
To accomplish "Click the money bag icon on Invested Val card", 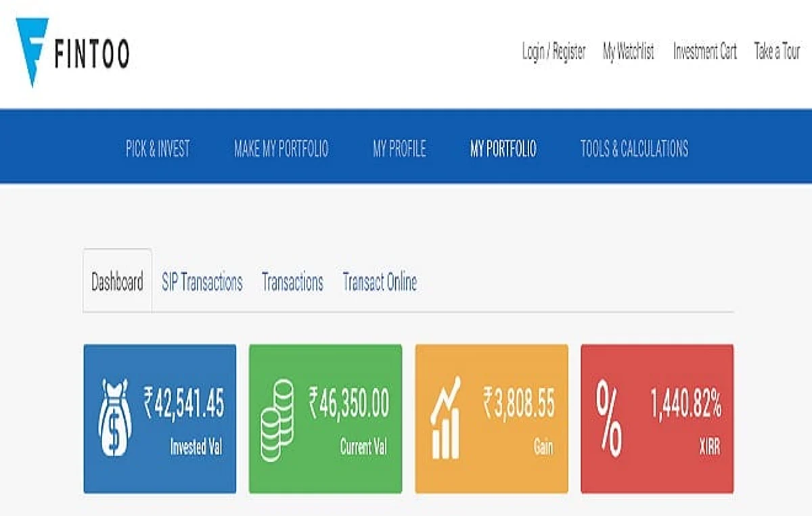I will 116,417.
